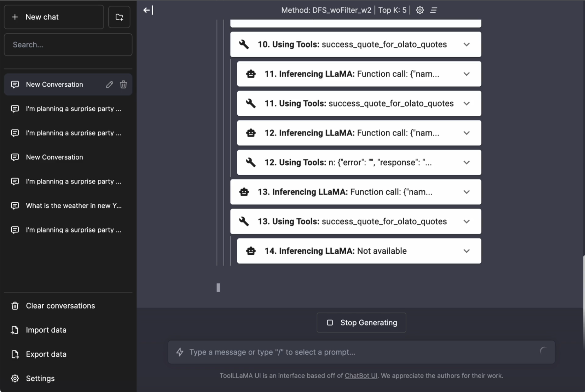The image size is (585, 392).
Task: Click the lightning bolt prompt icon
Action: pos(180,352)
